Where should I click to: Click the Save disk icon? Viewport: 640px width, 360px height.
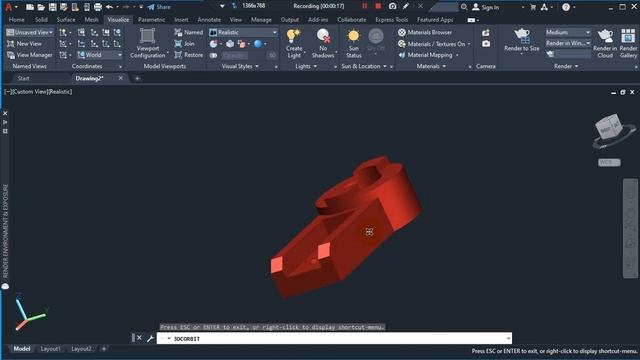[x=52, y=7]
